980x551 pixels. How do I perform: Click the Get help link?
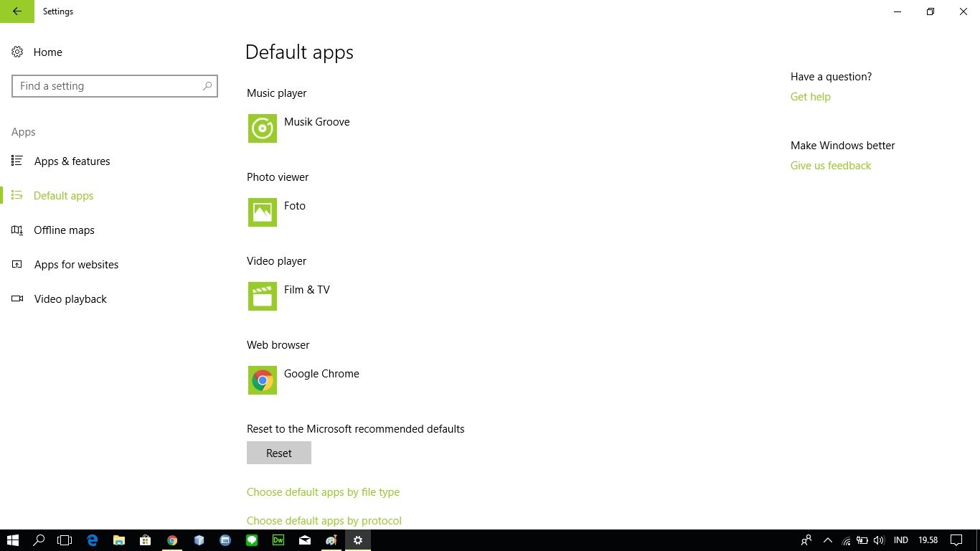click(x=811, y=97)
